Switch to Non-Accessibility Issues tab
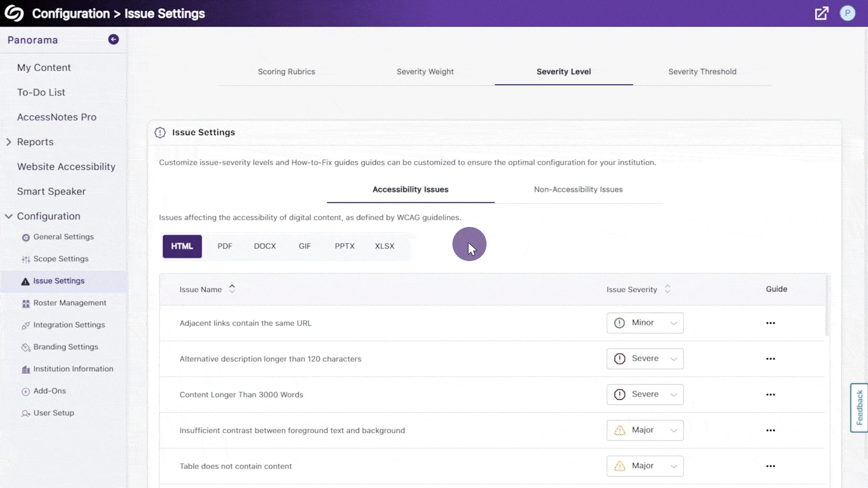The width and height of the screenshot is (868, 488). [578, 190]
